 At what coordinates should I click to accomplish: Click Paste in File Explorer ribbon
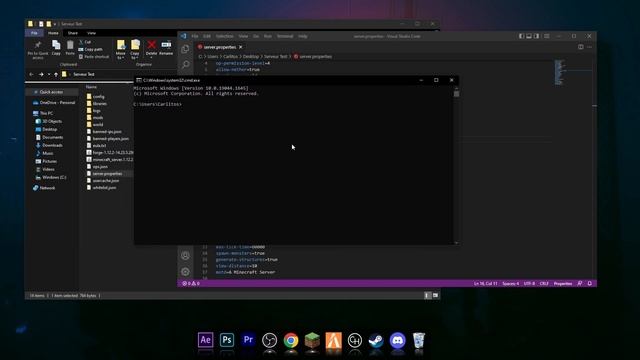click(x=70, y=48)
